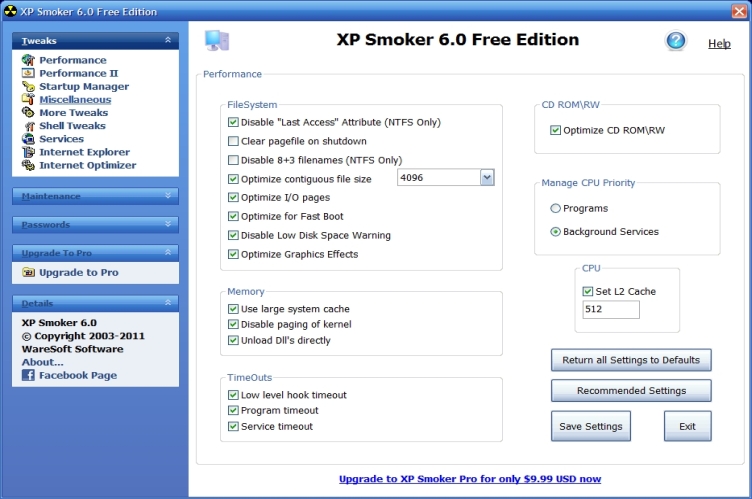
Task: Open the More Tweaks section
Action: [74, 112]
